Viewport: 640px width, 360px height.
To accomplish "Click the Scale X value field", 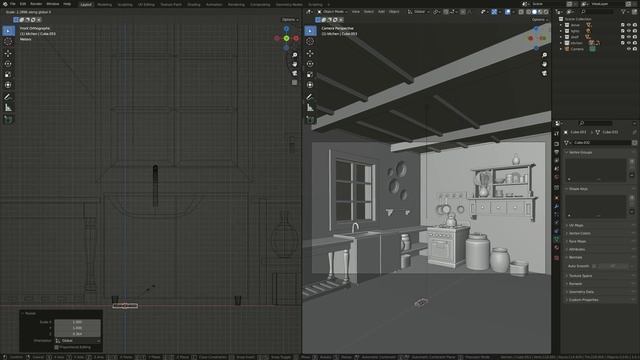I will [78, 322].
